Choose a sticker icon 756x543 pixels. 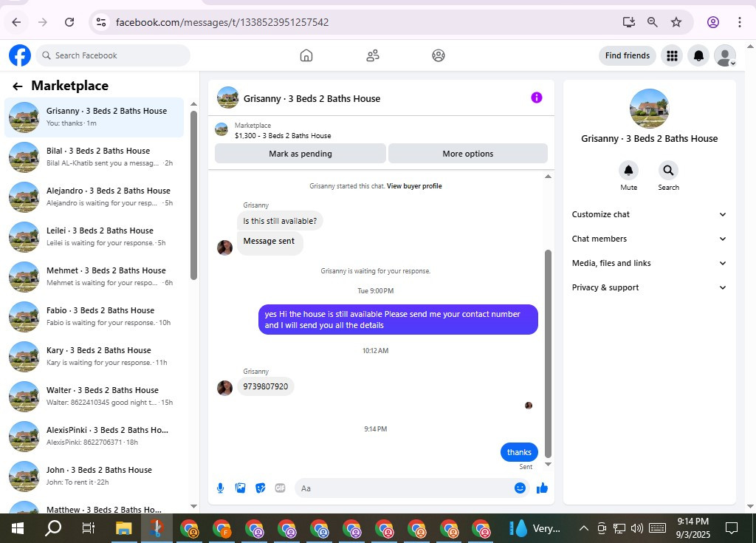tap(261, 488)
